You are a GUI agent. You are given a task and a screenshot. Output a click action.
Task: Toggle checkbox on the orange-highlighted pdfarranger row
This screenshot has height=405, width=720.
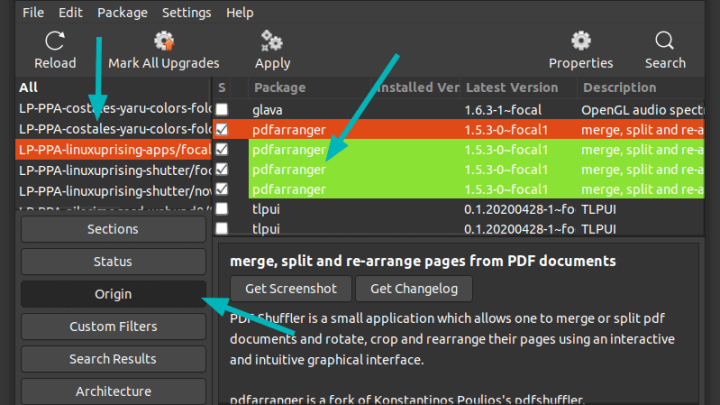(222, 129)
